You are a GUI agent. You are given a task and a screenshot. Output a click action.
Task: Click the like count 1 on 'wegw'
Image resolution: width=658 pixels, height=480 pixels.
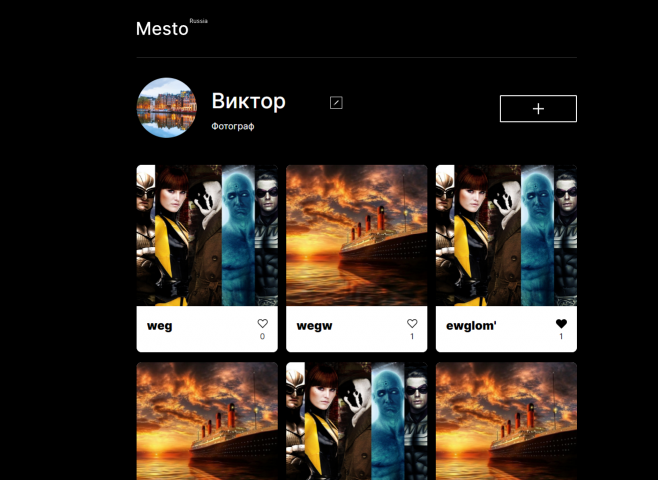point(412,337)
